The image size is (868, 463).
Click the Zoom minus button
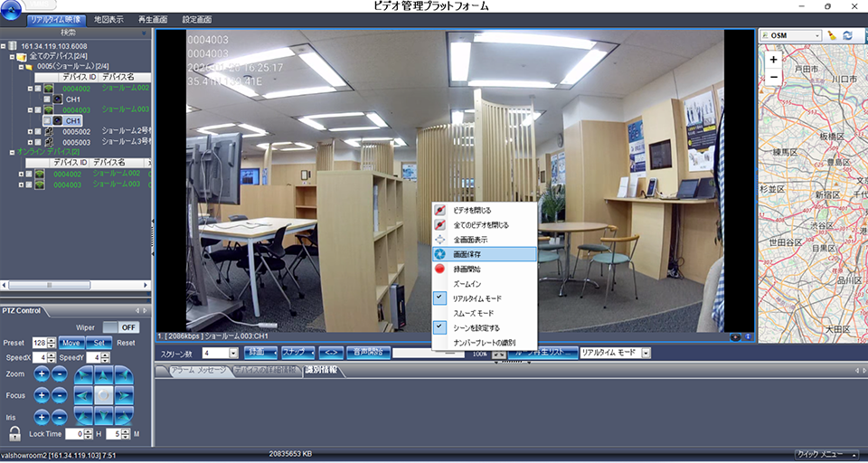(60, 373)
